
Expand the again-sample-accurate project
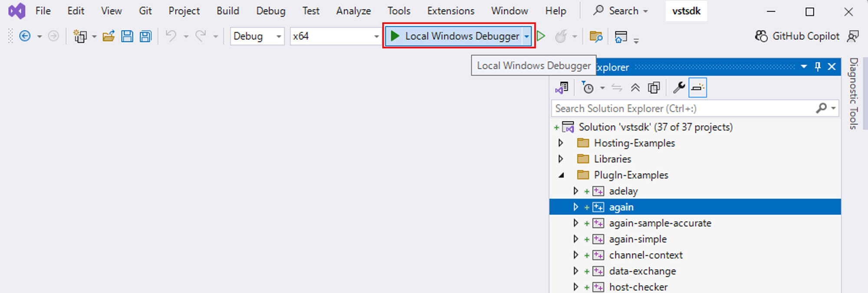575,223
